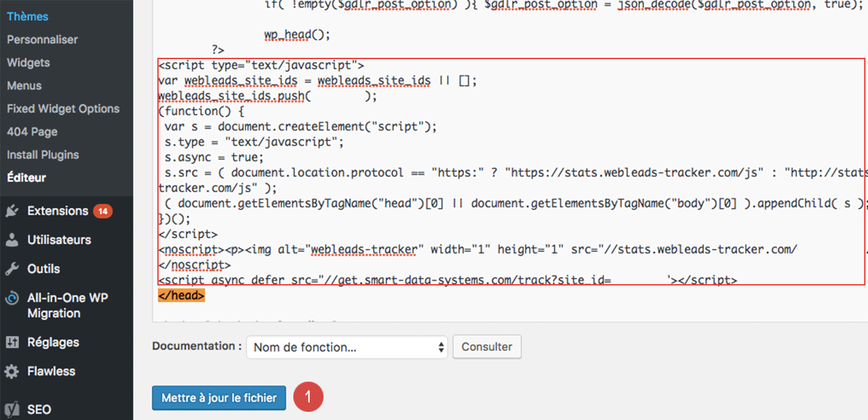The height and width of the screenshot is (420, 868).
Task: Click the document.createElement("script") line
Action: tap(301, 127)
